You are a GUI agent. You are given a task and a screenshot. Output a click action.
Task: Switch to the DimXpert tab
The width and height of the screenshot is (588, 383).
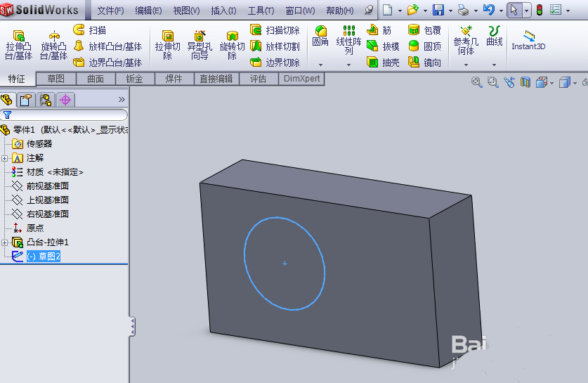(301, 79)
